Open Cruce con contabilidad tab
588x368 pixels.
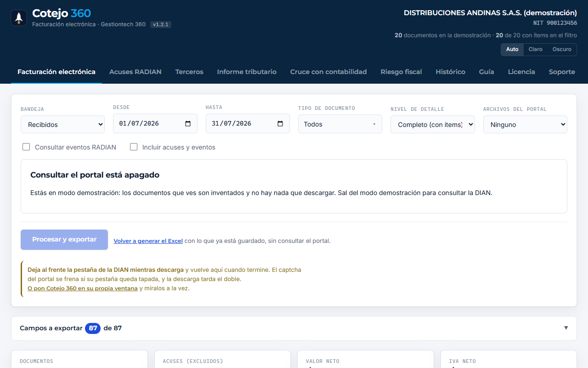pyautogui.click(x=328, y=72)
